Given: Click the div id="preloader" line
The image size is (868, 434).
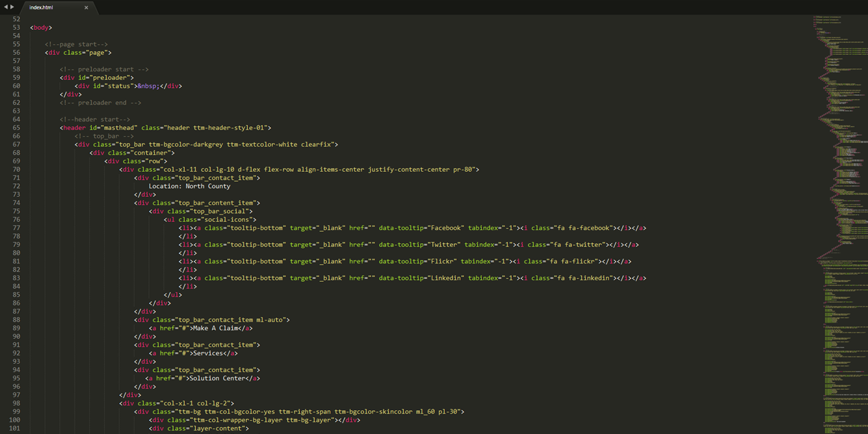Looking at the screenshot, I should [x=97, y=78].
